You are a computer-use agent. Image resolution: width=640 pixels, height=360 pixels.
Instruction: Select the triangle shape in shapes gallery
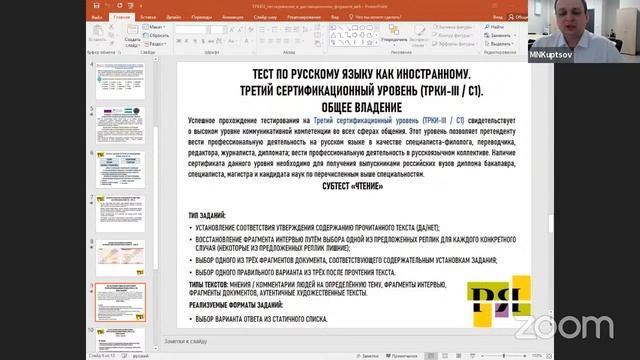pos(333,35)
